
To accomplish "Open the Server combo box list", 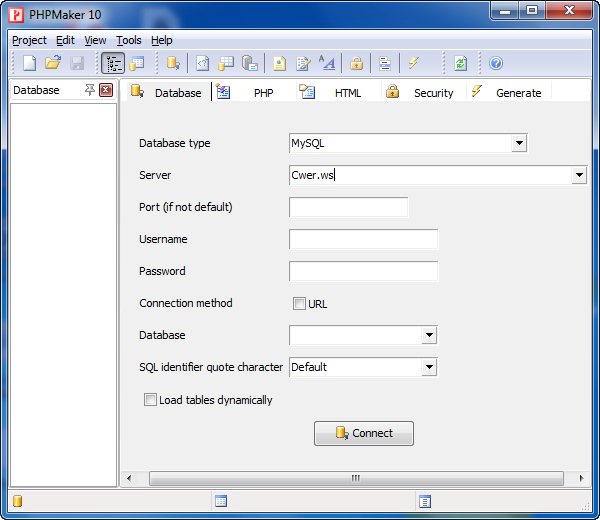I will coord(579,175).
